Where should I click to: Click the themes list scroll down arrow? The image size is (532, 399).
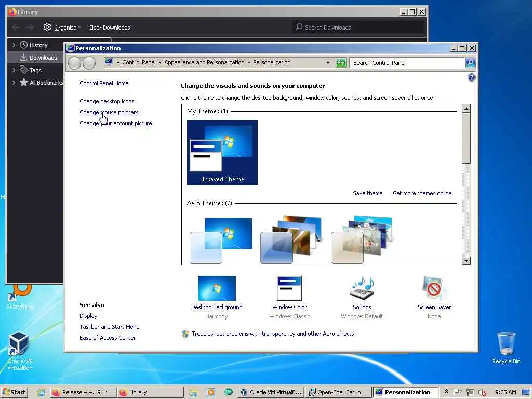[466, 261]
